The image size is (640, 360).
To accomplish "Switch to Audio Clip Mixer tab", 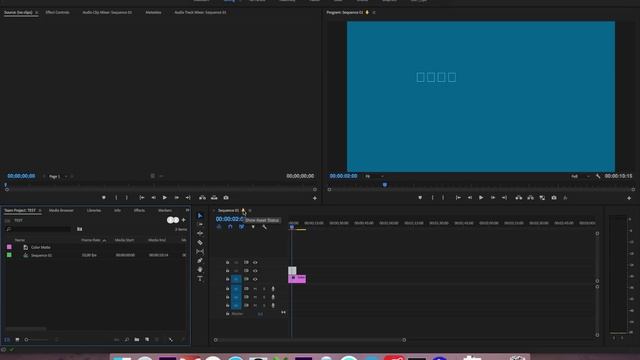I will (x=107, y=13).
